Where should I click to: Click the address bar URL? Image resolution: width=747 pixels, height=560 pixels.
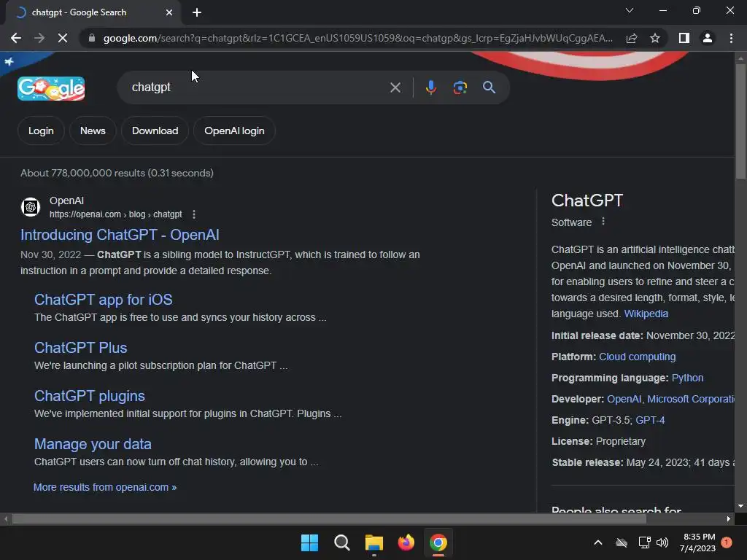[x=357, y=38]
